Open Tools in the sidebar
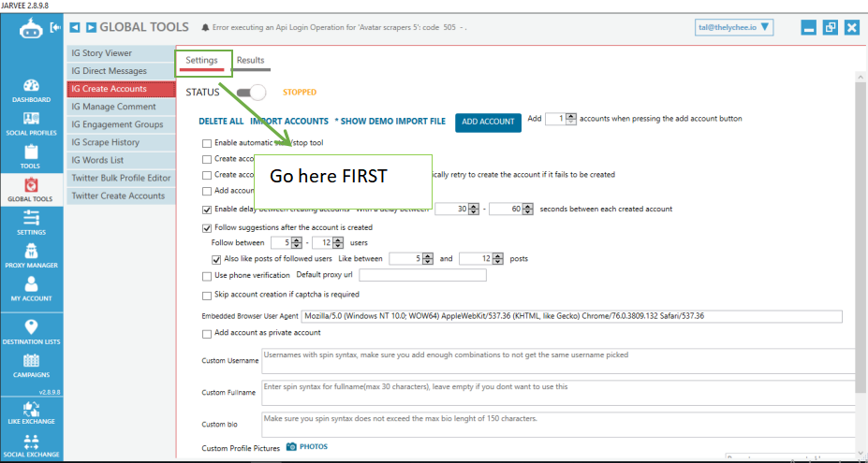The image size is (868, 463). pos(32,158)
